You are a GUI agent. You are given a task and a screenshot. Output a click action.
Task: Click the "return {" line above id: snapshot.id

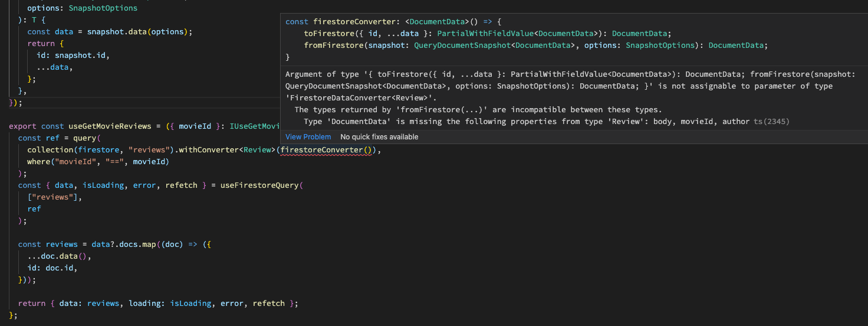[45, 44]
